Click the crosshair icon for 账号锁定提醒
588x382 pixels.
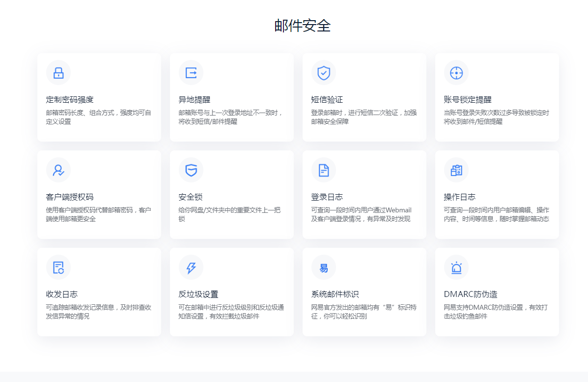click(456, 73)
